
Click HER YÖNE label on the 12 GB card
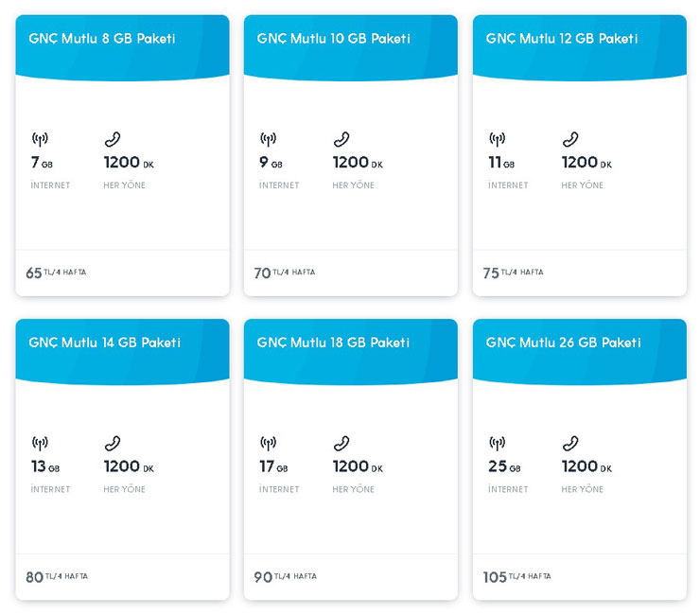pos(583,184)
